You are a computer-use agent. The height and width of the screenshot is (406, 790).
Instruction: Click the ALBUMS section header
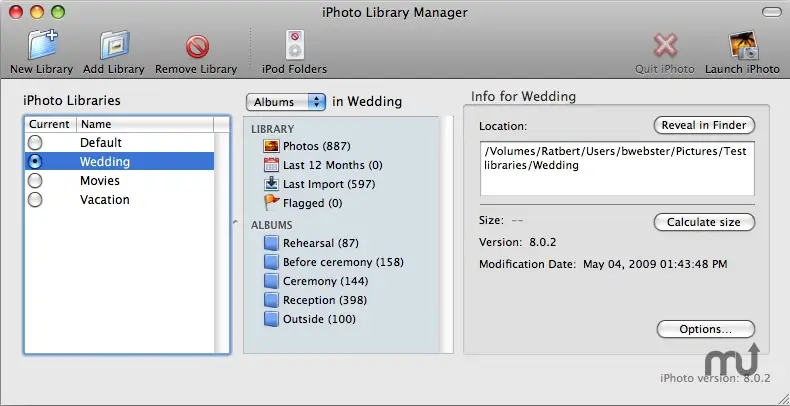coord(272,225)
